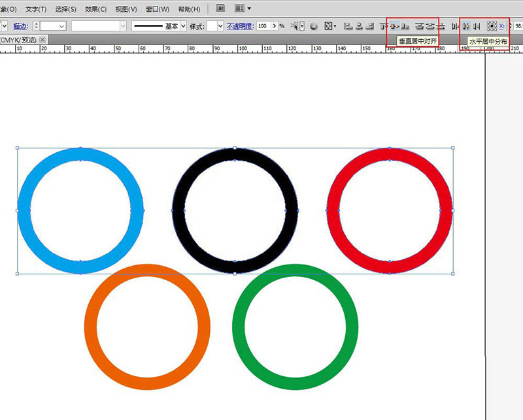Click the Horizontal Align Center icon
Viewport: 523px width, 420px height.
pos(359,26)
